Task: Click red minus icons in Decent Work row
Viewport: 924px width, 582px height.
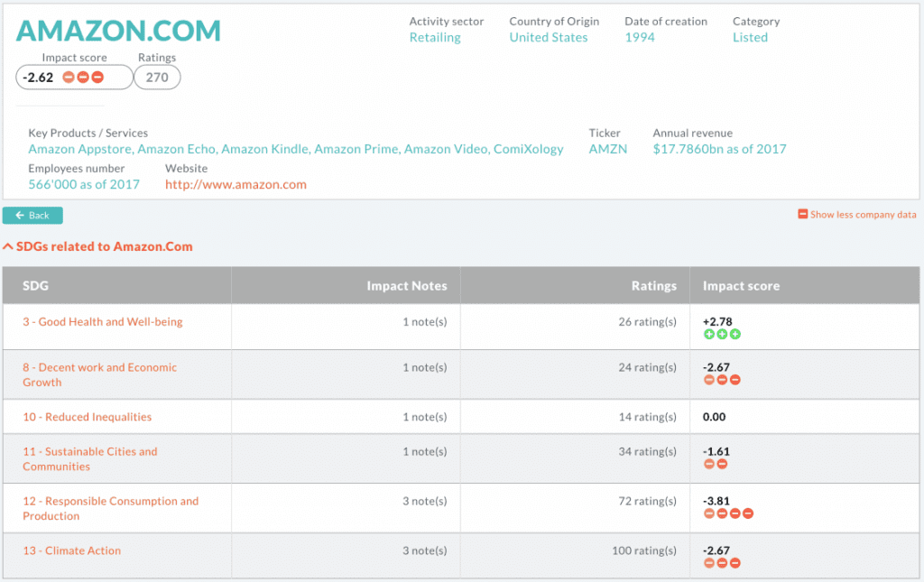Action: pyautogui.click(x=722, y=381)
